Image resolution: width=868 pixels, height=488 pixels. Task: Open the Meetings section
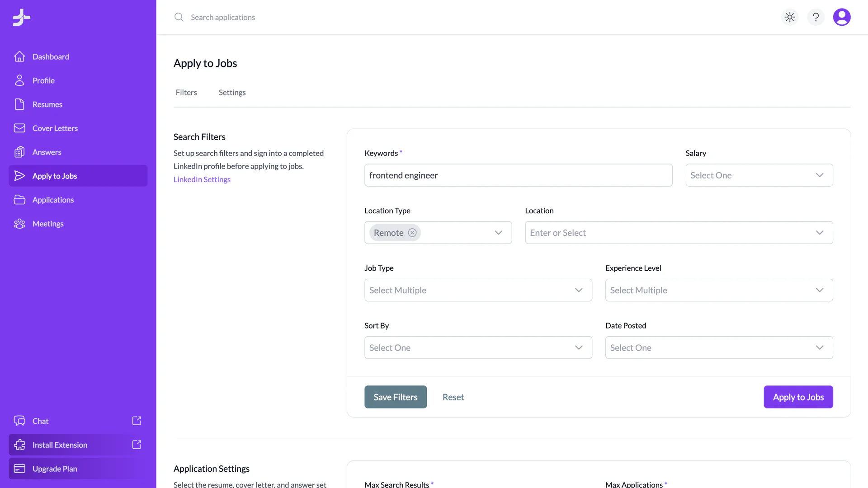point(48,224)
